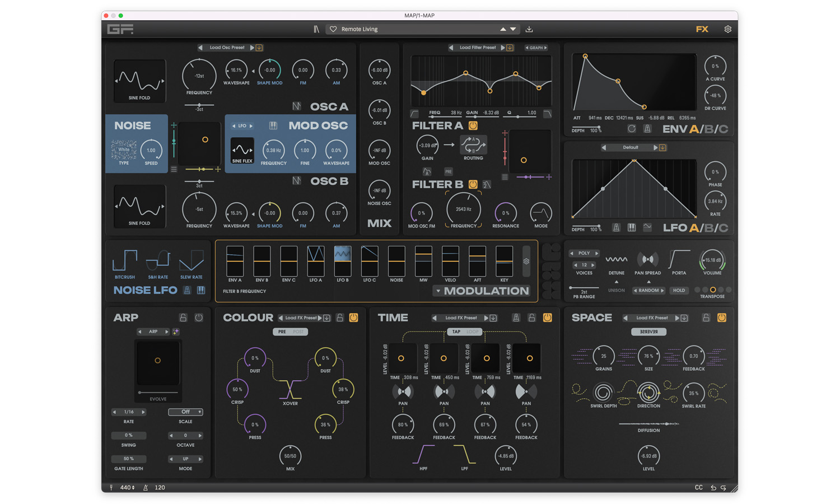Click the wave invert icon beside OSC B

coord(296,180)
